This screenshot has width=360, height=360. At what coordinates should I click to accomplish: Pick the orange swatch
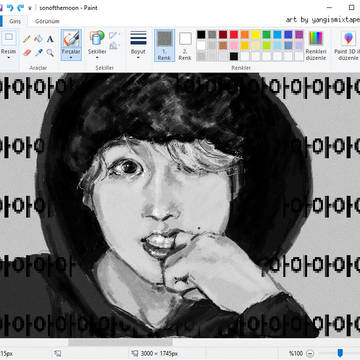click(x=245, y=34)
